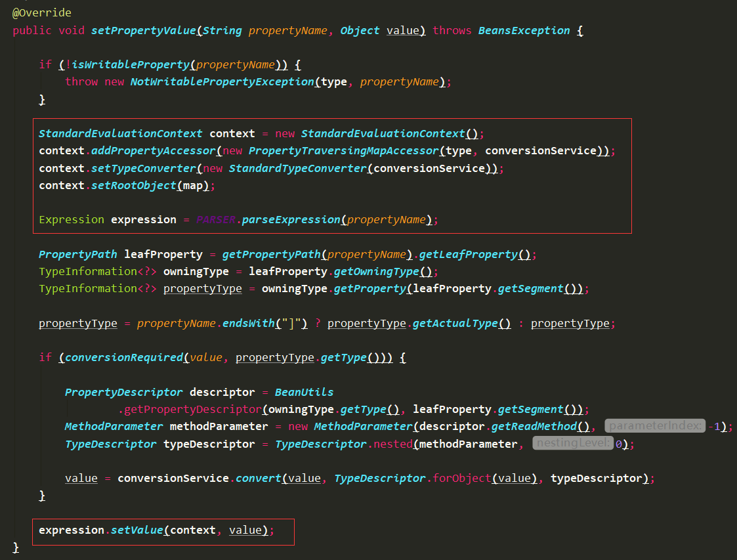The height and width of the screenshot is (560, 737).
Task: Click the 'parameterIndex:' inlay hint
Action: tap(655, 426)
